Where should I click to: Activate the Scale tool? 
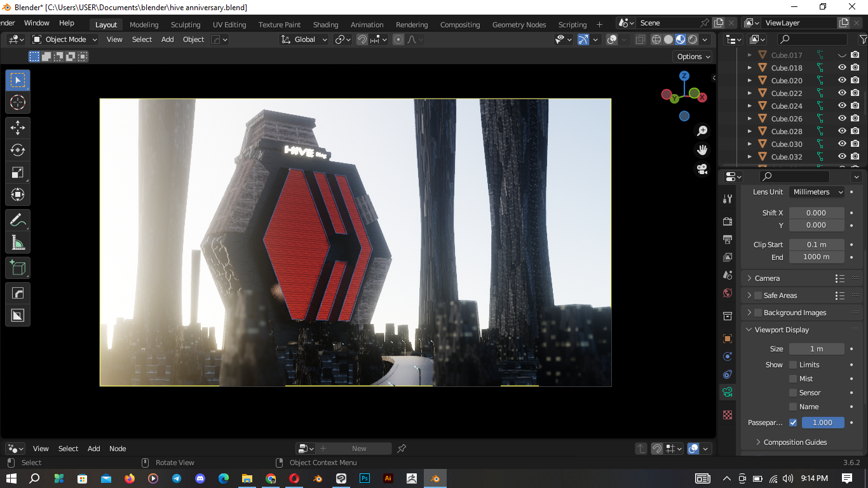pos(18,172)
